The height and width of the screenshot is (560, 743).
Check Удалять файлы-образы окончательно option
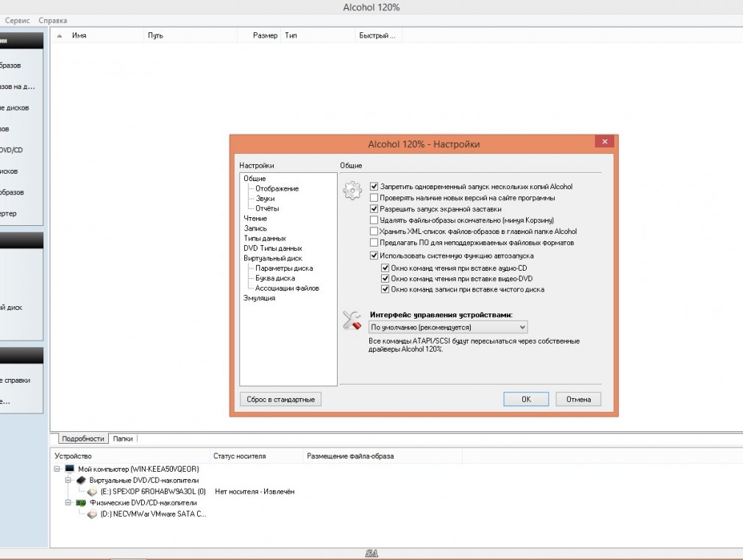pyautogui.click(x=374, y=220)
